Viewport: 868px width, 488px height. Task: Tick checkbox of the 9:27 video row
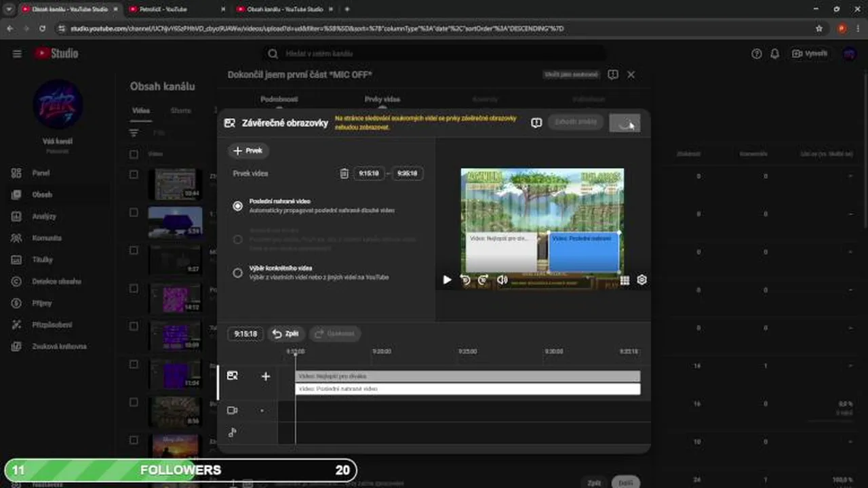pyautogui.click(x=134, y=251)
